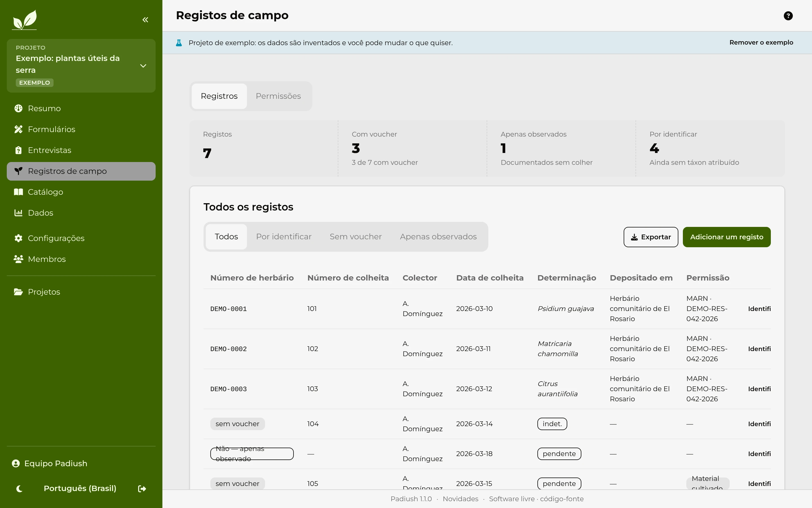Open Catálogo in the sidebar

click(81, 192)
